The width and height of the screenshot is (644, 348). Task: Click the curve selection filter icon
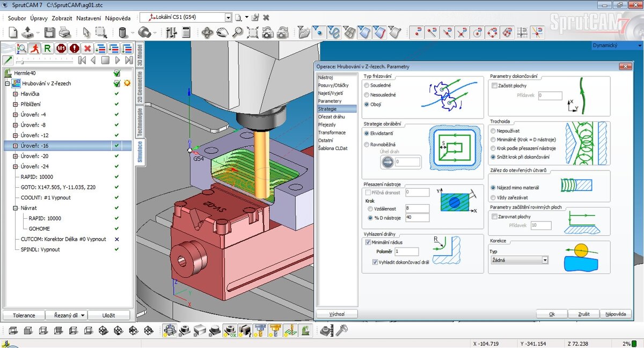click(334, 33)
